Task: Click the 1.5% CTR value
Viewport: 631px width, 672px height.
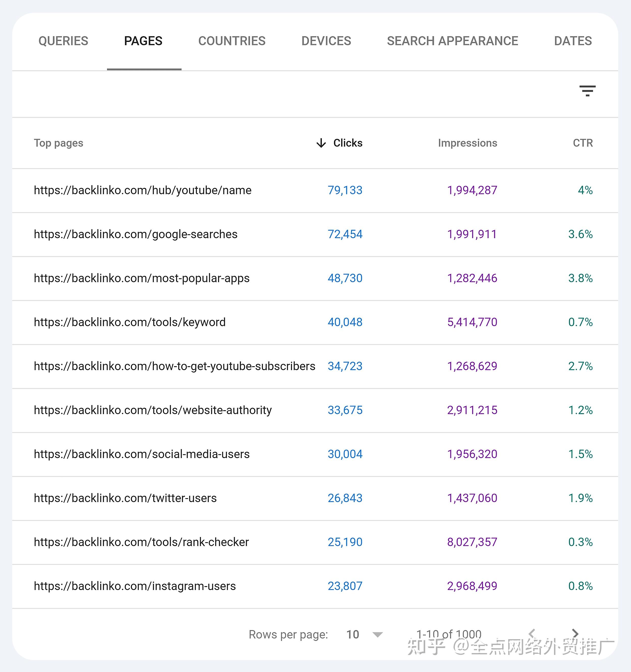Action: pos(580,454)
